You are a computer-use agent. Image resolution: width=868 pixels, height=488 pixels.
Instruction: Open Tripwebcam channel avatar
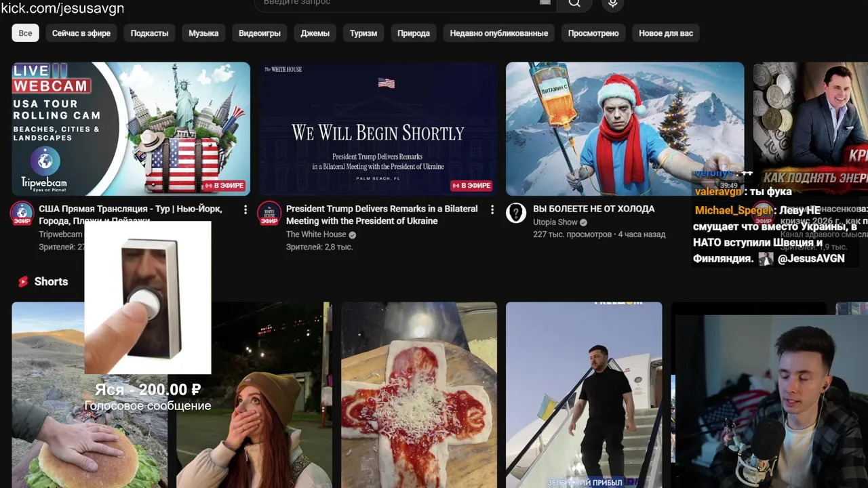22,213
